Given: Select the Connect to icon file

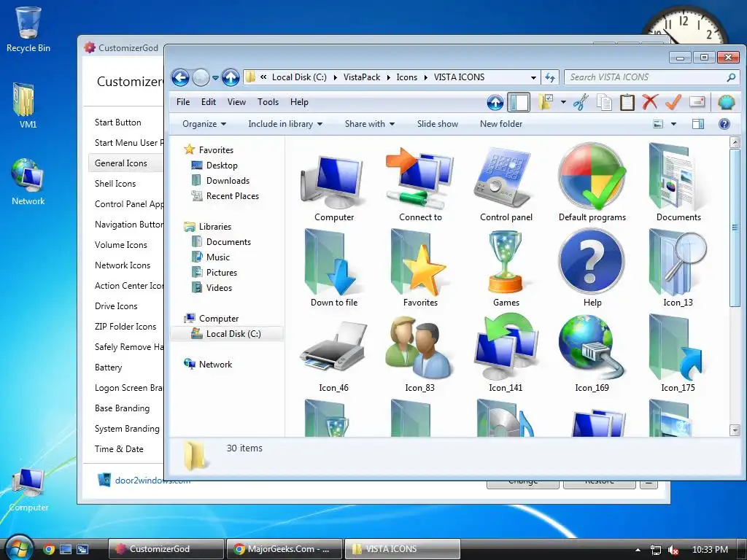Looking at the screenshot, I should click(x=420, y=184).
